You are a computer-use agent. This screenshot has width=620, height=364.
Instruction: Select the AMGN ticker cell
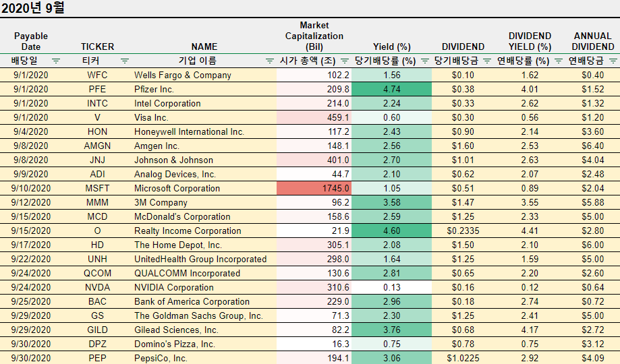pyautogui.click(x=97, y=146)
